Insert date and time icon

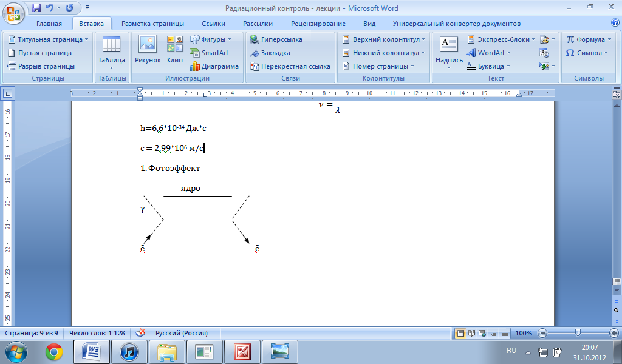click(x=544, y=53)
